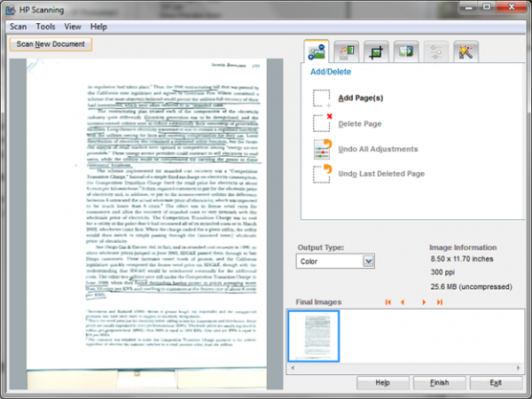Viewport: 532px width, 399px height.
Task: Jump to last final image arrow
Action: pyautogui.click(x=439, y=302)
